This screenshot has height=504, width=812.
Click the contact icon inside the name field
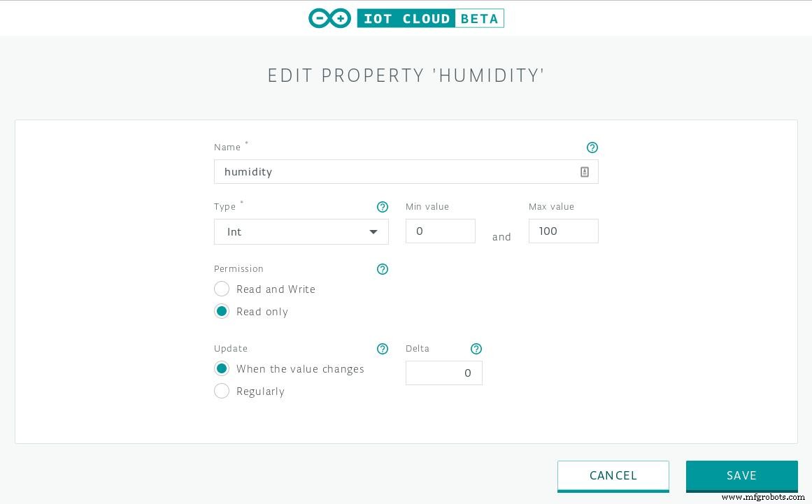coord(585,171)
